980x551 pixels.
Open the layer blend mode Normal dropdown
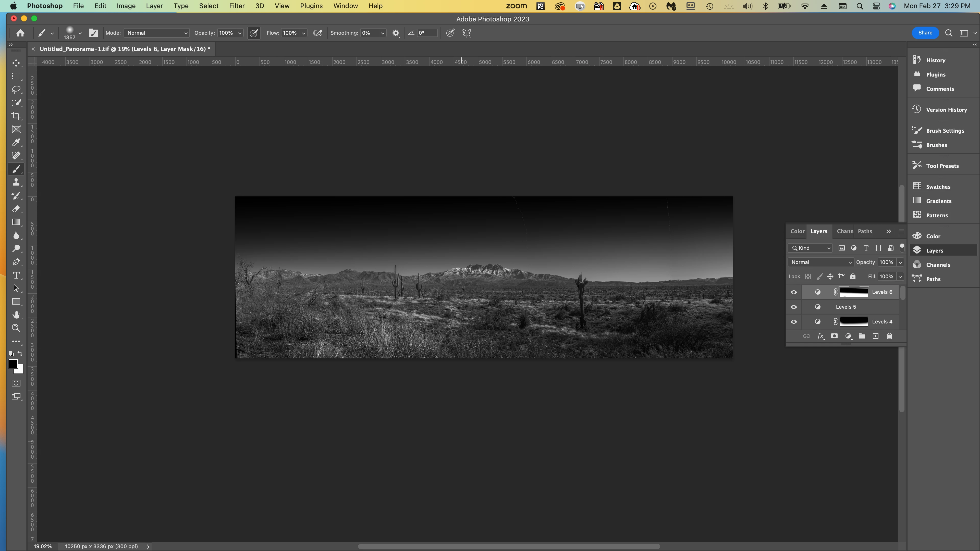pyautogui.click(x=820, y=262)
